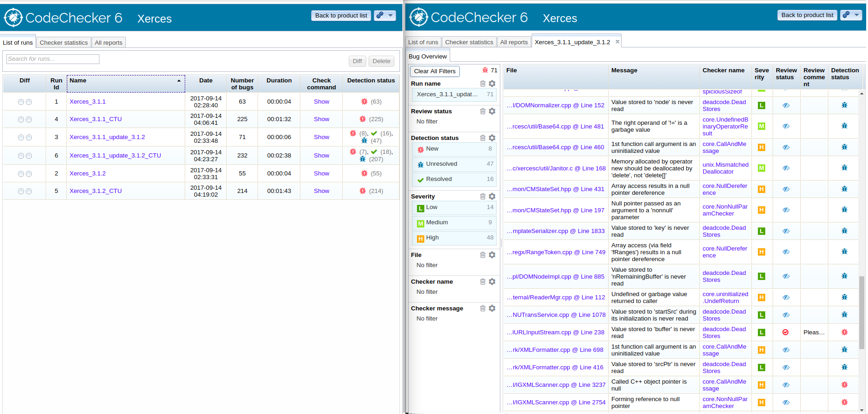Filter by High severity orange swatch
This screenshot has width=868, height=414.
click(x=421, y=239)
